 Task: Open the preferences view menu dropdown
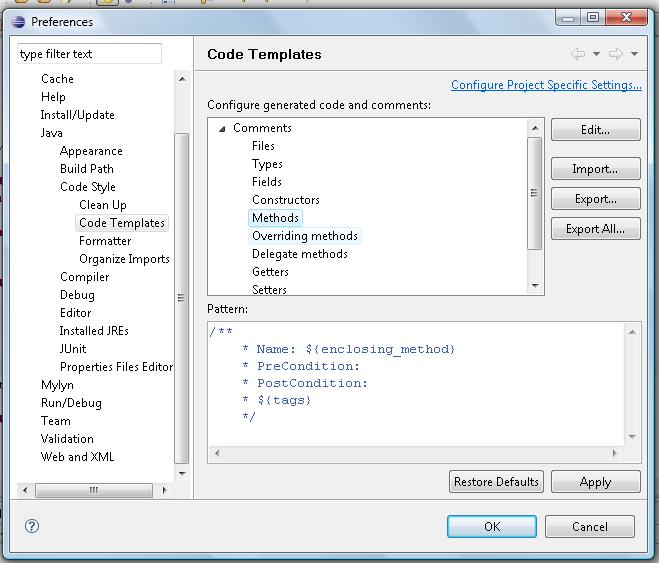[635, 54]
